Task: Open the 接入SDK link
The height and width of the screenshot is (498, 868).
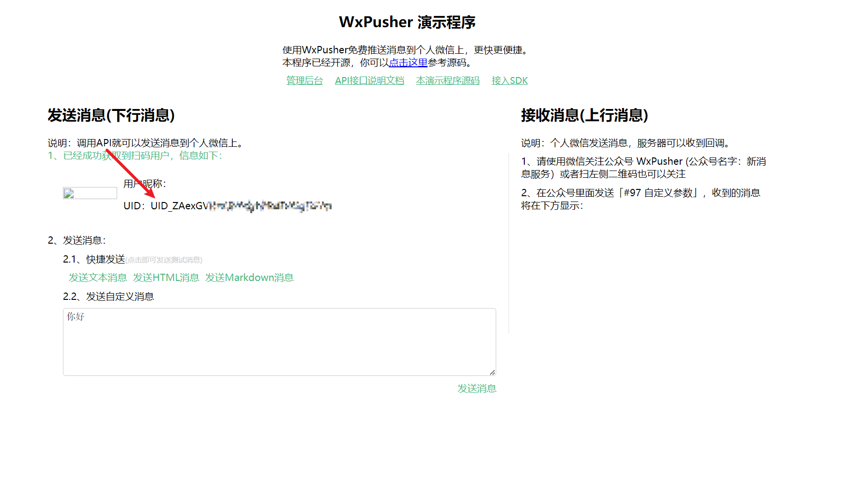Action: pos(510,80)
